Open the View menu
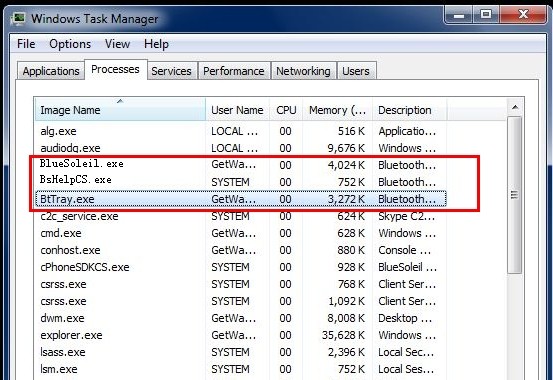Viewport: 553px width, 380px height. tap(117, 44)
